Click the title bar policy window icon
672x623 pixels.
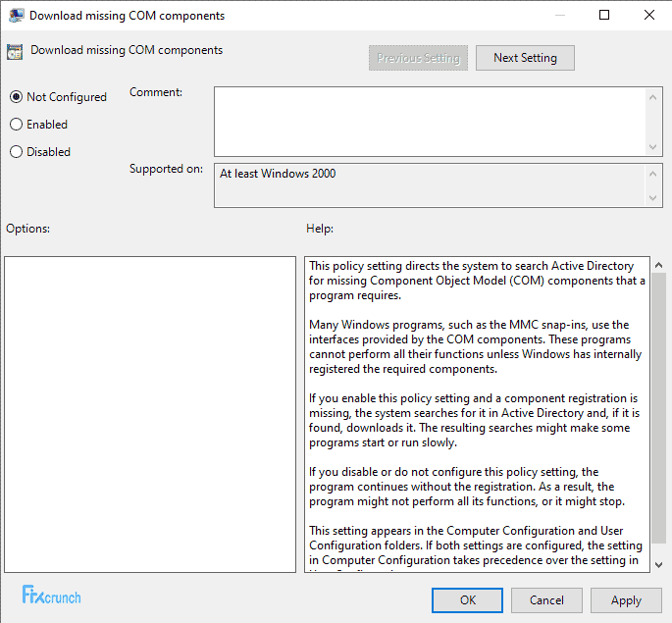pyautogui.click(x=16, y=16)
